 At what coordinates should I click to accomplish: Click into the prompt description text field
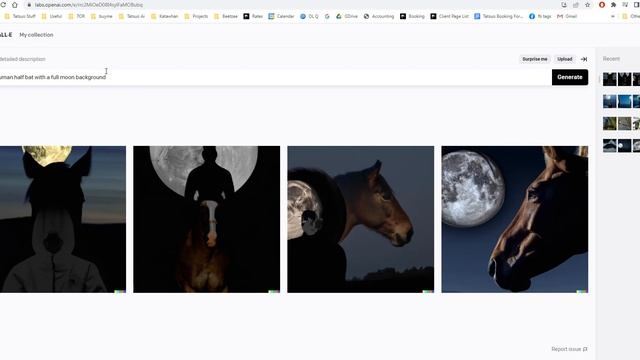[x=275, y=77]
